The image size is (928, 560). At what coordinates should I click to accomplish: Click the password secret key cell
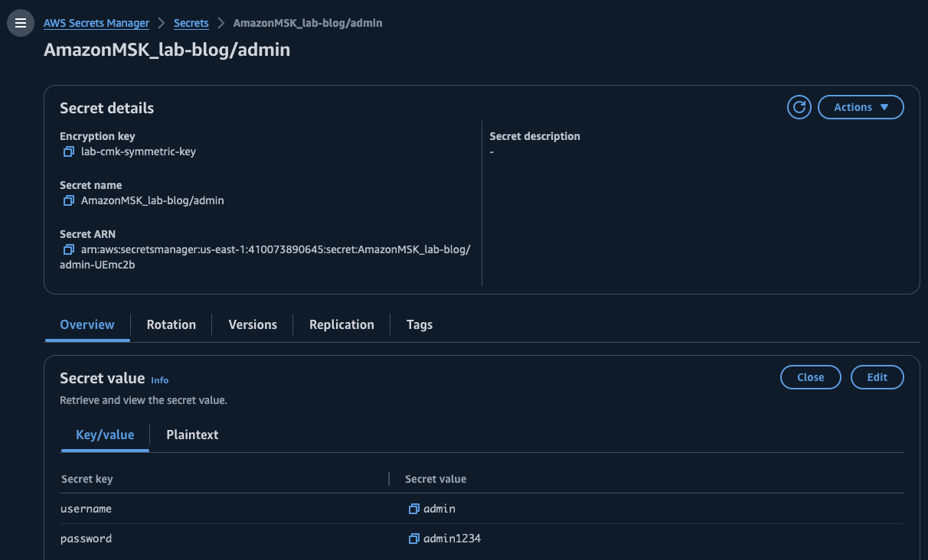click(x=86, y=539)
